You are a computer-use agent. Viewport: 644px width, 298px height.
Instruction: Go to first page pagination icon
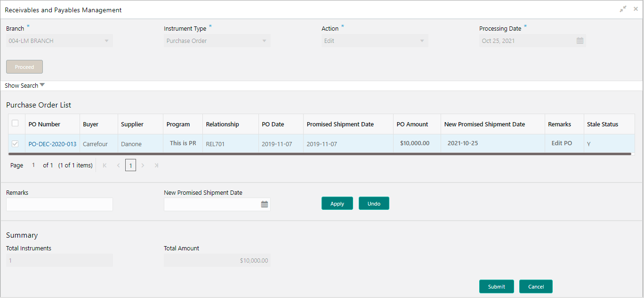[x=105, y=166]
